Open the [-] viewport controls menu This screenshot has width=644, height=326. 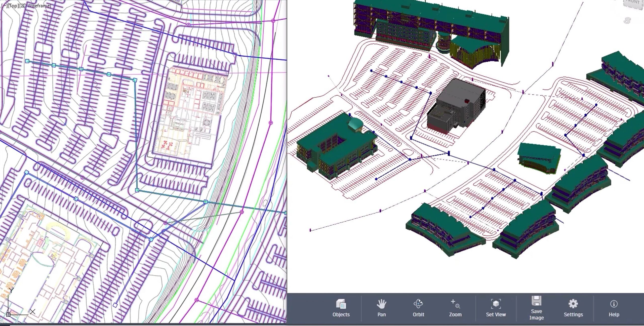[4, 6]
